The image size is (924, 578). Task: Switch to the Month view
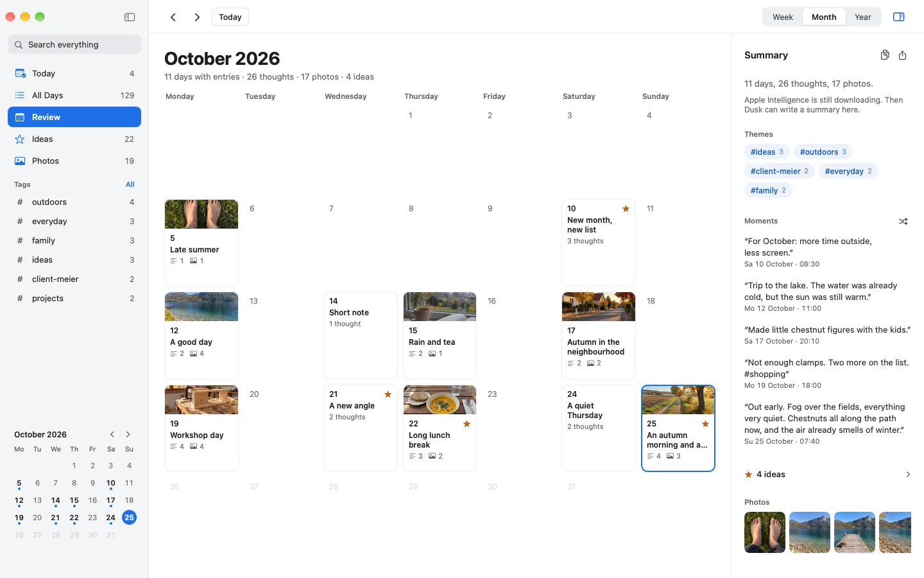coord(824,17)
